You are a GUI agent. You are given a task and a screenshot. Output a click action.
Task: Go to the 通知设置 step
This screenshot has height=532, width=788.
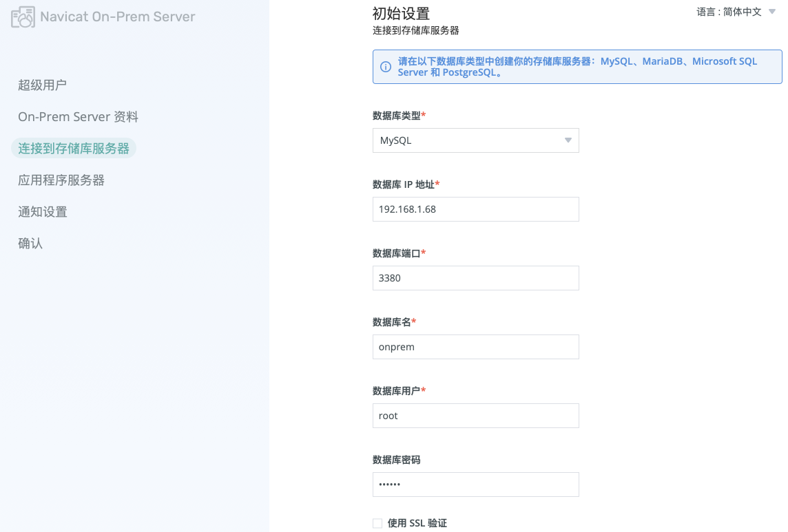42,211
